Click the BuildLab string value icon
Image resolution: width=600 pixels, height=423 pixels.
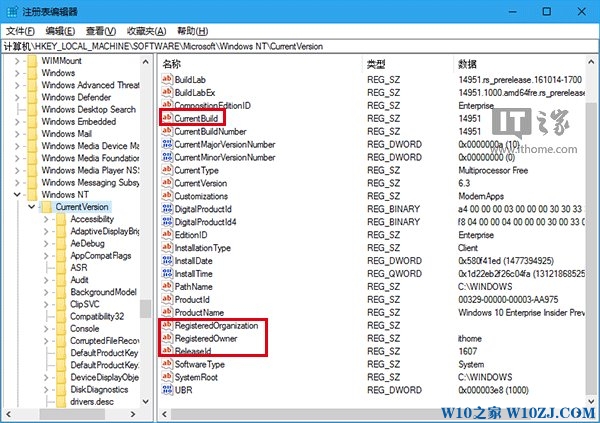pos(167,79)
